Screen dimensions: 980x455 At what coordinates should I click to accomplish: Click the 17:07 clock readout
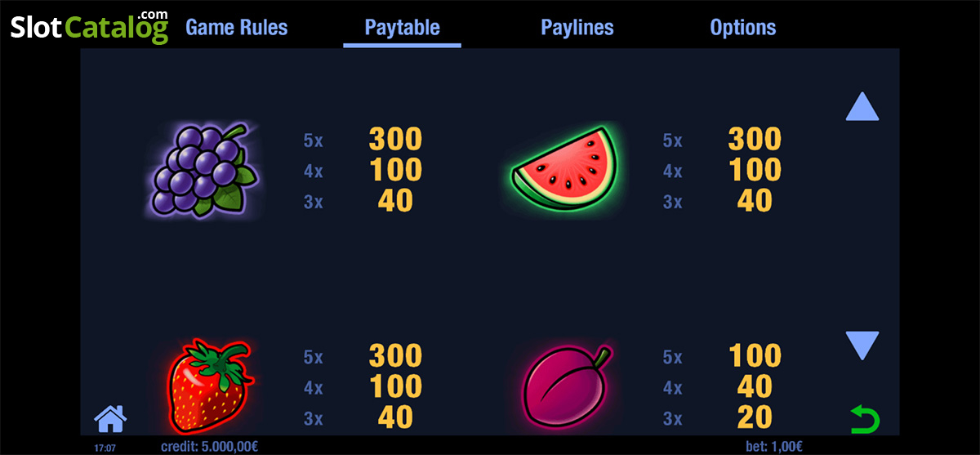click(x=104, y=447)
